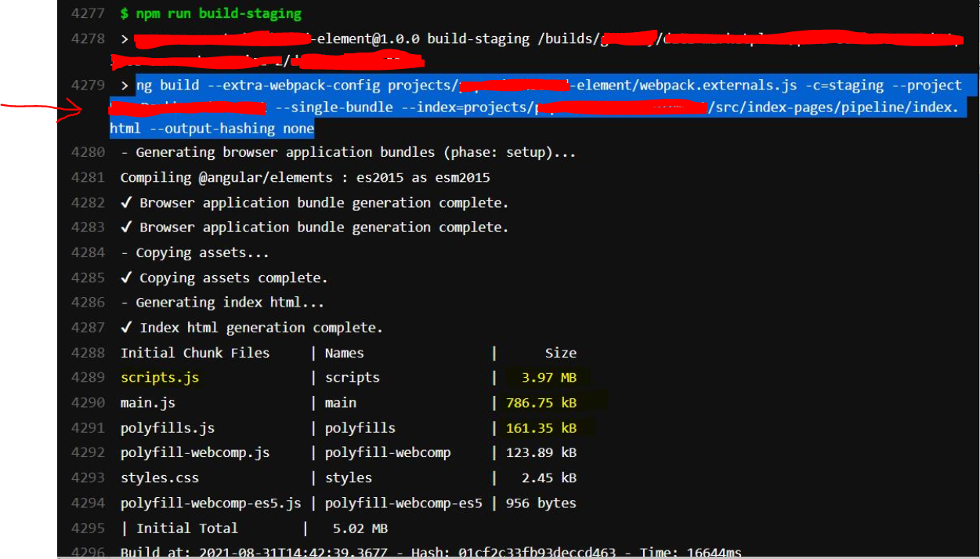This screenshot has width=980, height=559.
Task: Click the 'polyfill-webcomp.js' file name
Action: click(195, 453)
